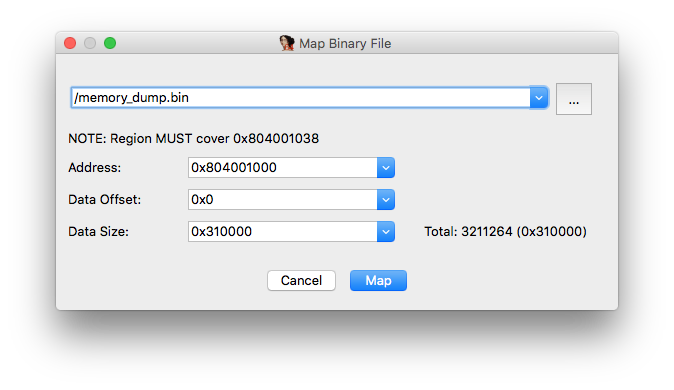
Task: Open file browser with the ellipsis button
Action: (x=574, y=99)
